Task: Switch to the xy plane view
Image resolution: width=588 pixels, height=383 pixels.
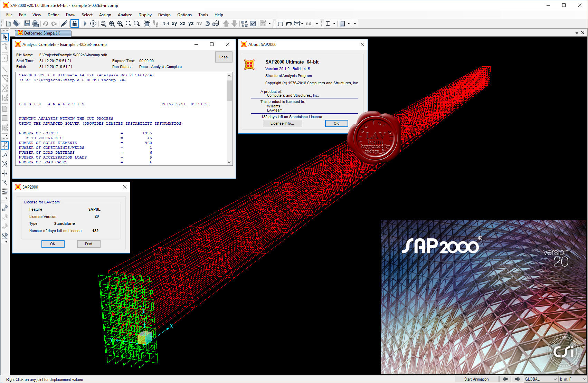Action: (x=174, y=23)
